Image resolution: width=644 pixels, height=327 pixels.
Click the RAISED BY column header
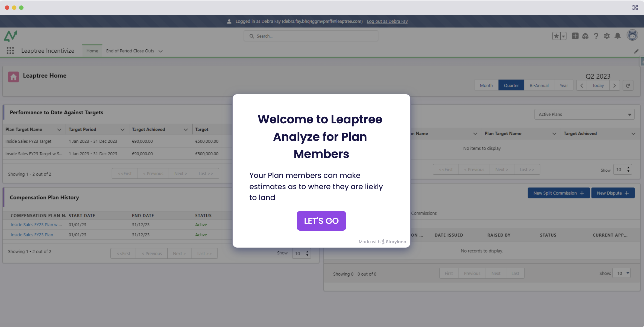(499, 235)
